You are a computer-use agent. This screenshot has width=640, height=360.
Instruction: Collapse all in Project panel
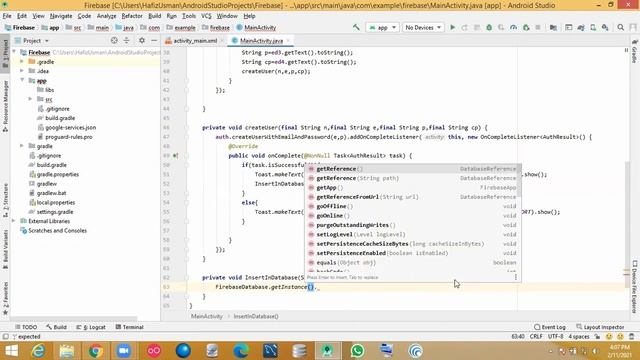[x=127, y=40]
